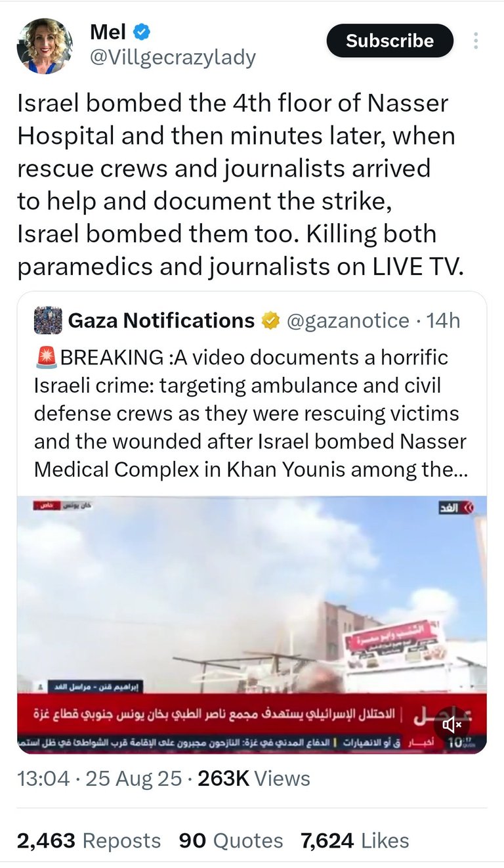Open Mel's profile avatar photo
This screenshot has width=504, height=868.
tap(45, 46)
